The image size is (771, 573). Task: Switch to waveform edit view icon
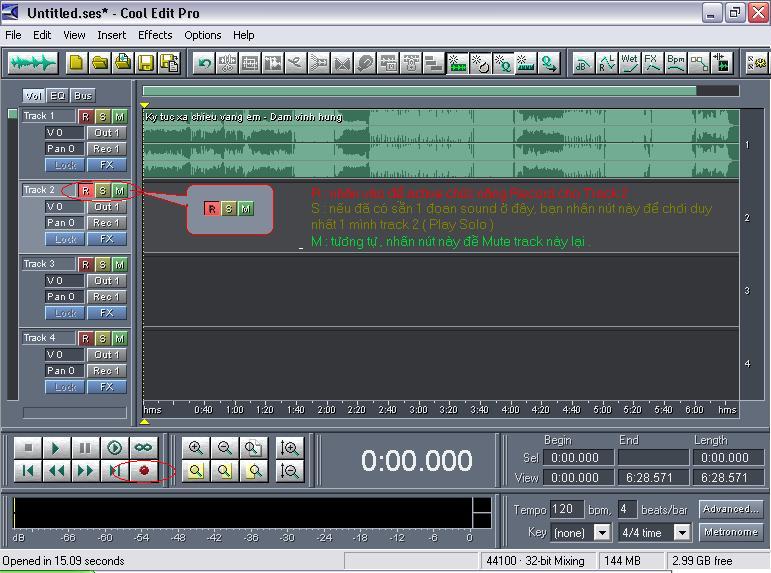32,63
